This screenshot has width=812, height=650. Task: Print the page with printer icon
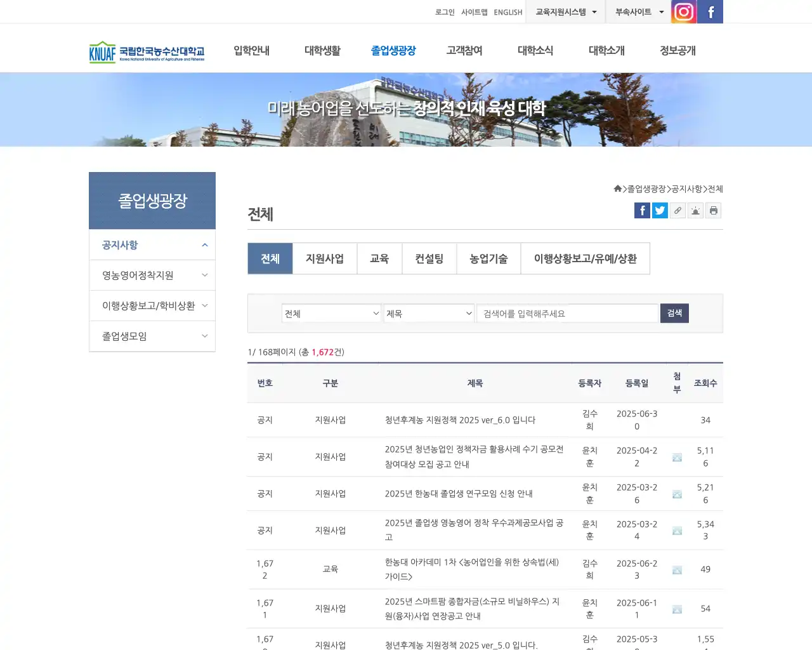(713, 211)
